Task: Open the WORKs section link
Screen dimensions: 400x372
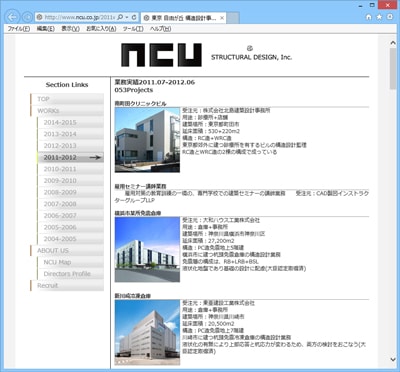Action: (x=67, y=111)
